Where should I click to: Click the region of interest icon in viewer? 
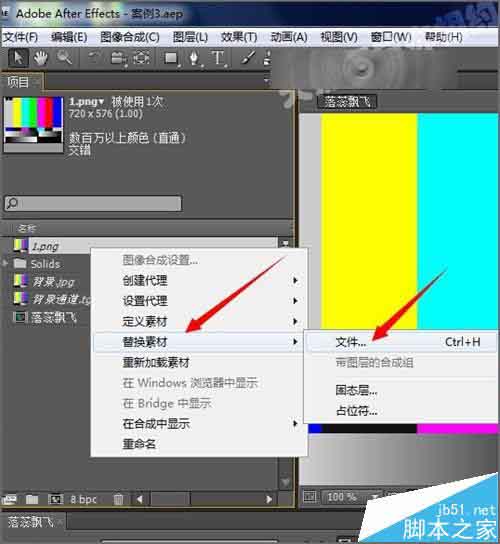click(x=309, y=497)
